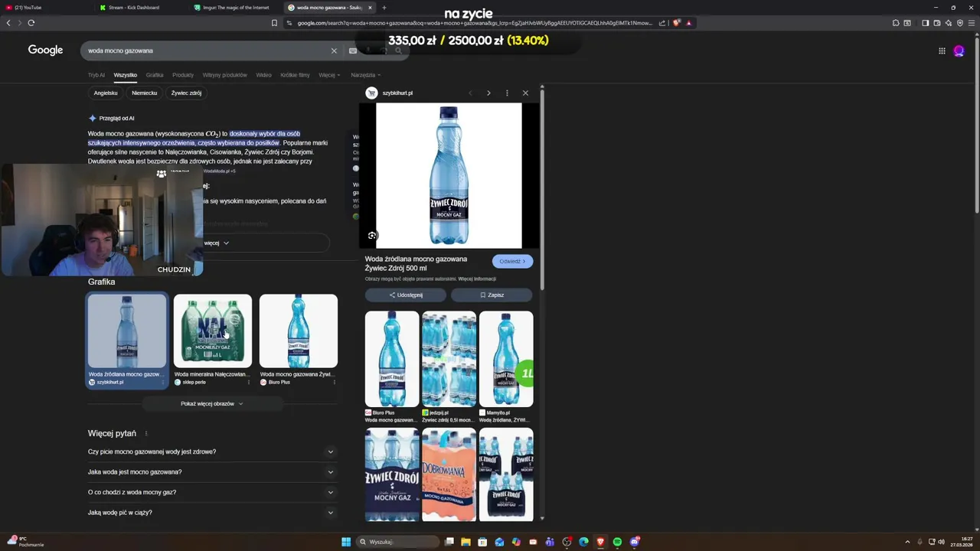Screen dimensions: 980x551
Task: Select Produkty search tab
Action: coord(183,75)
